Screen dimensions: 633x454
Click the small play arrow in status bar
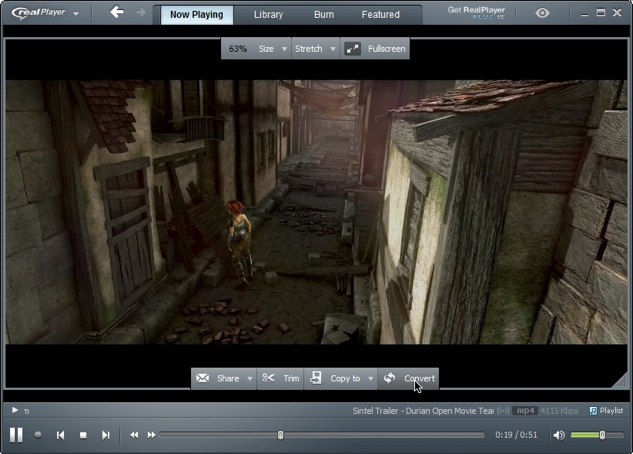15,410
